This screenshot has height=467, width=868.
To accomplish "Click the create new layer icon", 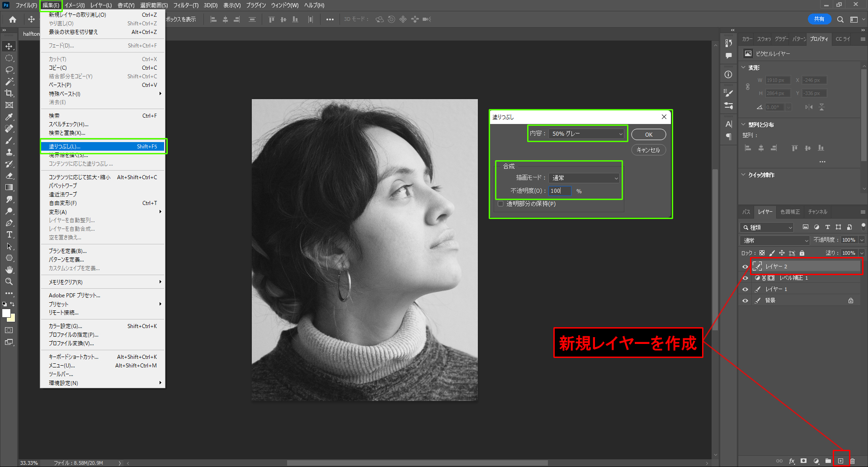I will pos(840,461).
